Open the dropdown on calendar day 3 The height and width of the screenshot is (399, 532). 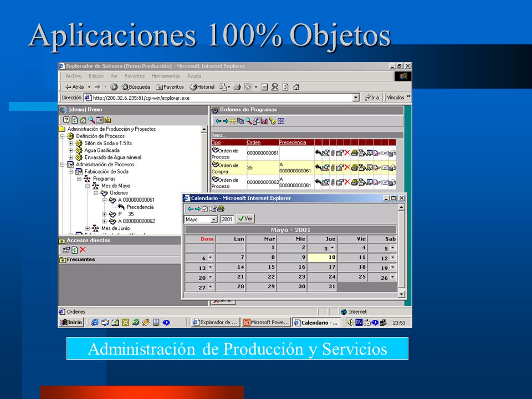[x=332, y=248]
